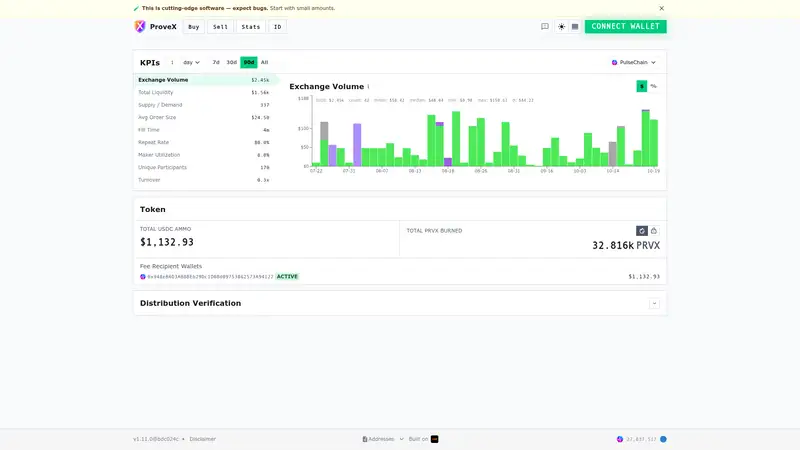Expand the Distribution Verification section
The image size is (800, 450).
tap(654, 304)
